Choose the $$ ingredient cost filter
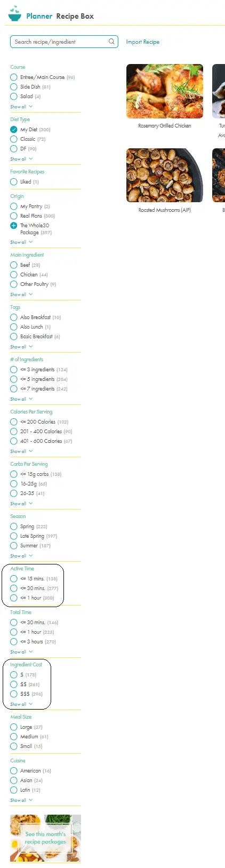The height and width of the screenshot is (868, 225). point(25,684)
